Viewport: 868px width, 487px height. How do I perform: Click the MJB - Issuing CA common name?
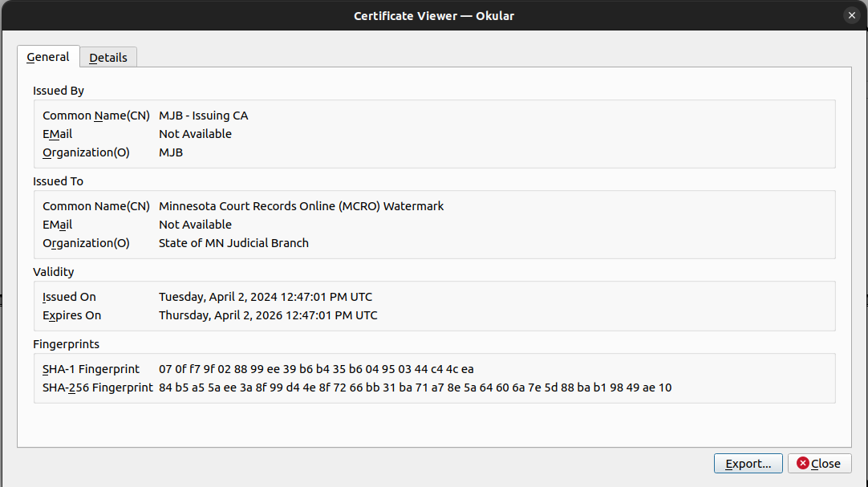pos(203,116)
